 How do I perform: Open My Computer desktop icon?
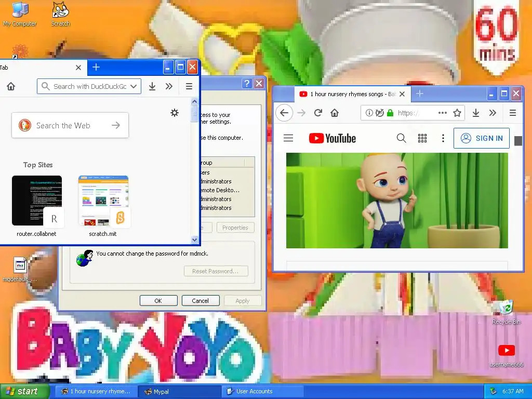pos(20,14)
